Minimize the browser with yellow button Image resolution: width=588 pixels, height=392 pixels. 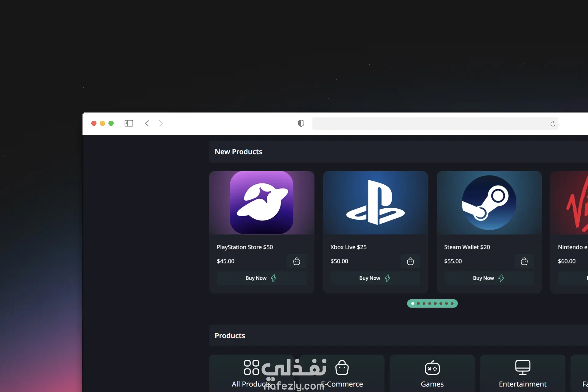click(x=102, y=123)
